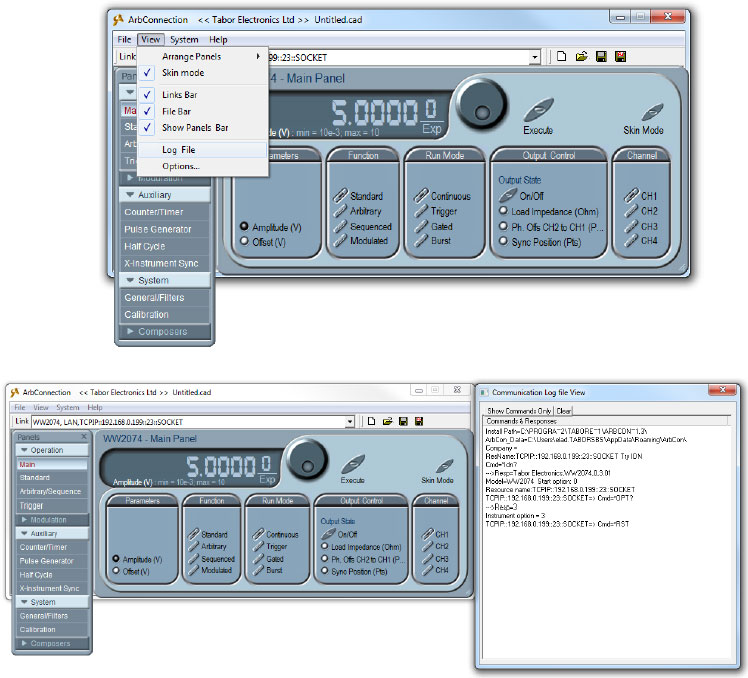This screenshot has height=678, width=748.
Task: Click Show Commands Only in the log window
Action: click(x=518, y=410)
